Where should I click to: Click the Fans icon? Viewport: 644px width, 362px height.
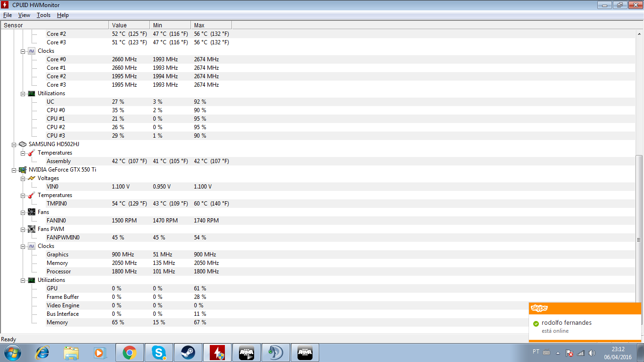(32, 212)
